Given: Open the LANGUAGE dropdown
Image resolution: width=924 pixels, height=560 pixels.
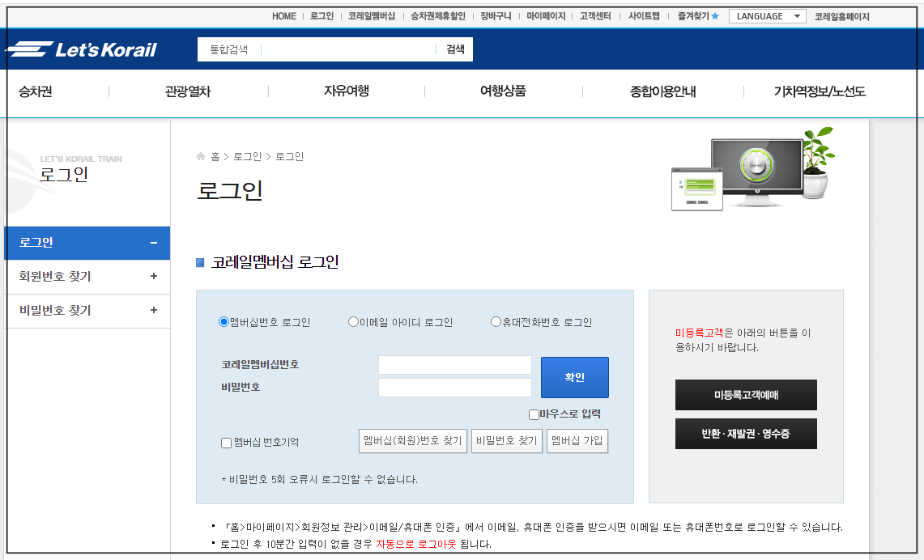Looking at the screenshot, I should click(x=767, y=16).
